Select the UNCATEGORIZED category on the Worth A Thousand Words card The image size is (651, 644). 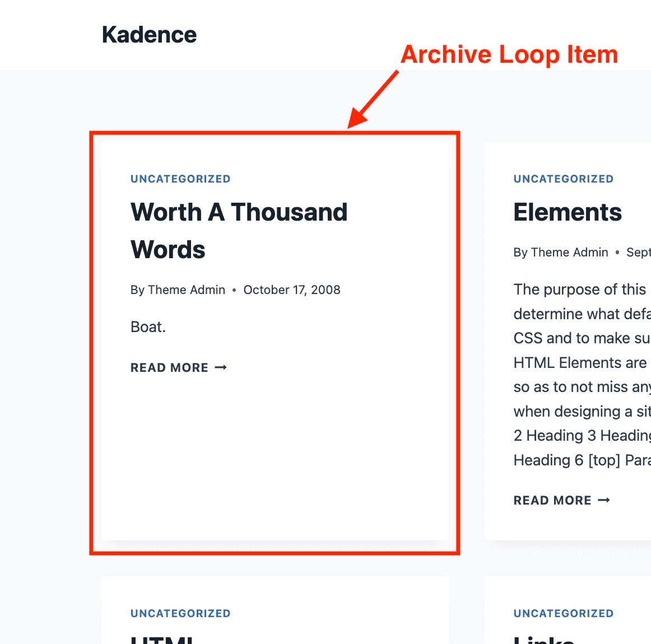(180, 179)
